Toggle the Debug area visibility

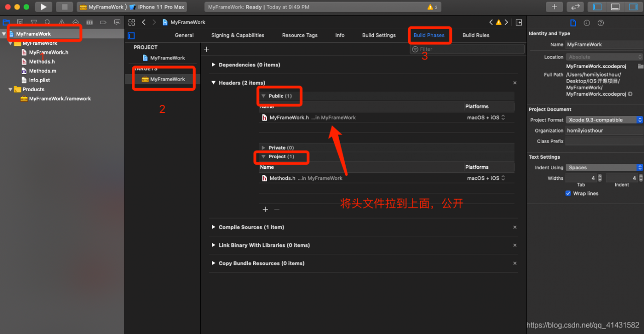(x=615, y=7)
